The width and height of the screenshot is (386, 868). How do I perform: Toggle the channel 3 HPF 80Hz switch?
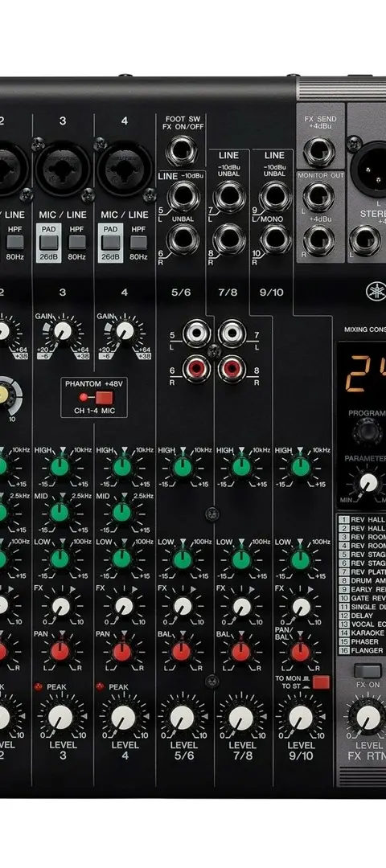pyautogui.click(x=77, y=242)
